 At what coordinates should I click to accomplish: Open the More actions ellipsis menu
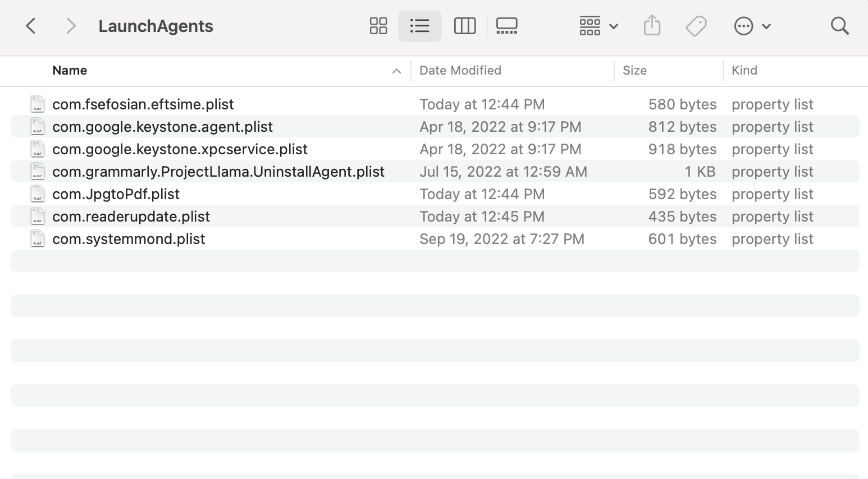(x=752, y=26)
